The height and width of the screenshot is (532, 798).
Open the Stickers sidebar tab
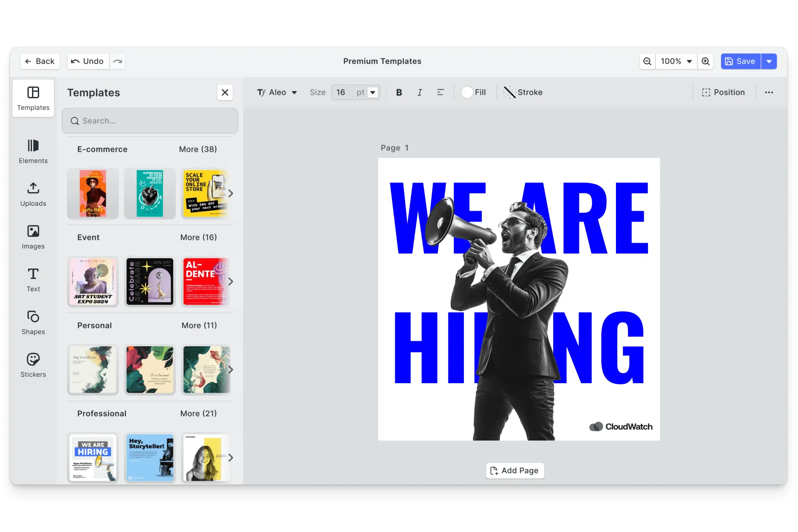33,365
